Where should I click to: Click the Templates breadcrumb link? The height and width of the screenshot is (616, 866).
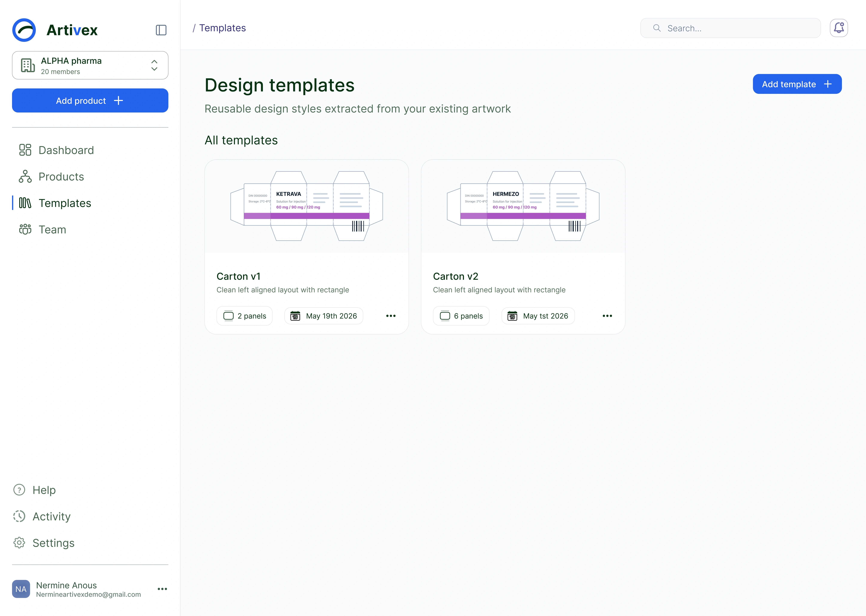223,28
